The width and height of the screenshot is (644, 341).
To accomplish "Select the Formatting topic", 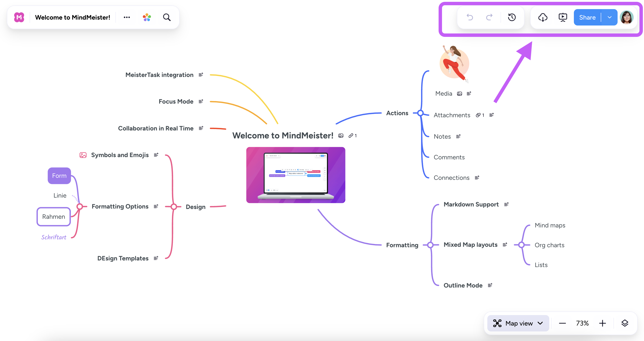I will (x=402, y=245).
